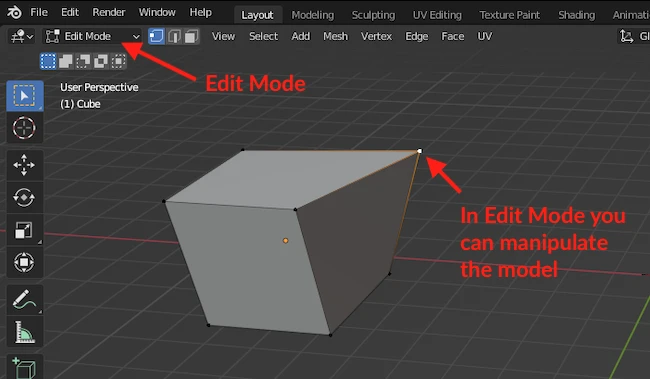650x379 pixels.
Task: Enable vertex select mode
Action: (x=156, y=36)
